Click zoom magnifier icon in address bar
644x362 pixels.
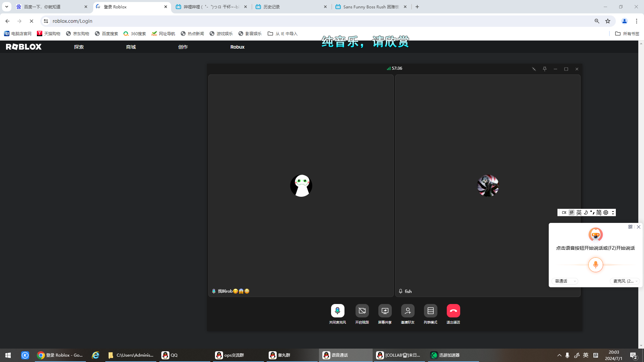click(597, 21)
